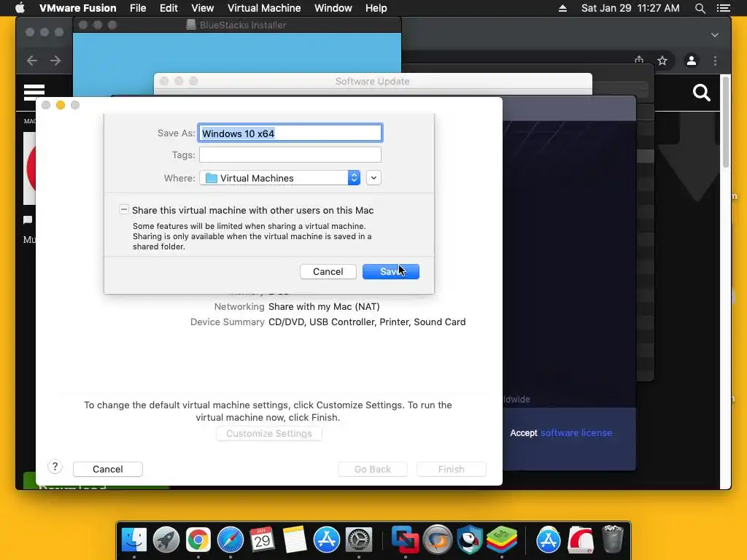Open the Virtual Machine menu
747x560 pixels.
point(264,8)
